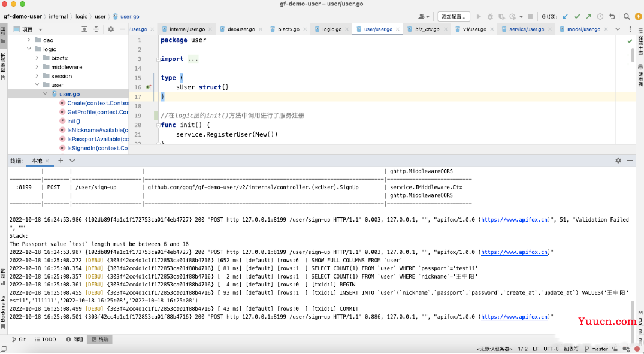Click last apifox.cn link in terminal

click(x=514, y=317)
